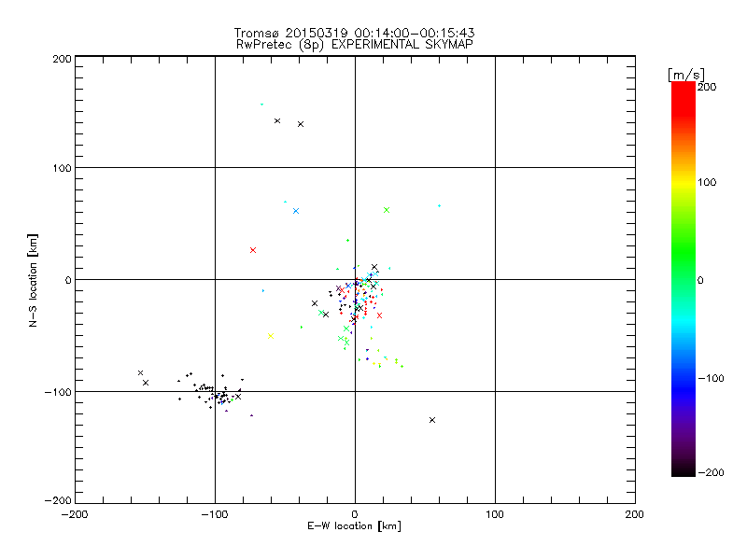Click the E-W axis '200' tick label
747x560 pixels.
click(635, 514)
